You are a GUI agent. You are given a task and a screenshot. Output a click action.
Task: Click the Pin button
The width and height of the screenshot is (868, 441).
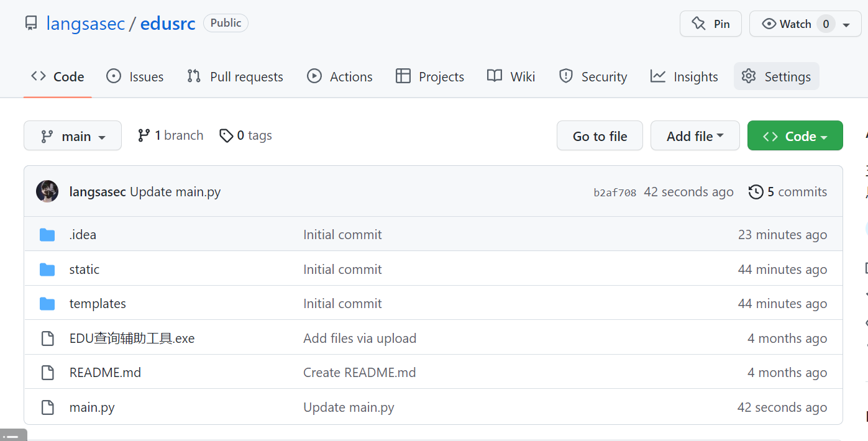coord(710,24)
